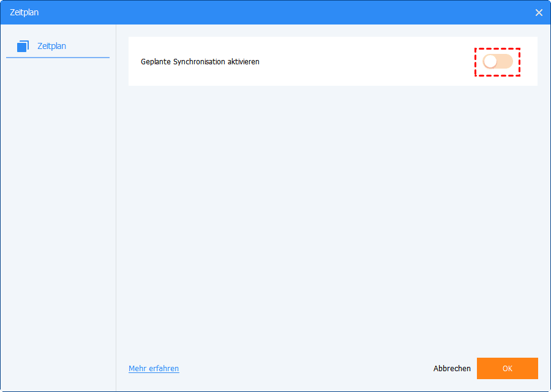
Task: Confirm schedule settings with OK
Action: [507, 369]
